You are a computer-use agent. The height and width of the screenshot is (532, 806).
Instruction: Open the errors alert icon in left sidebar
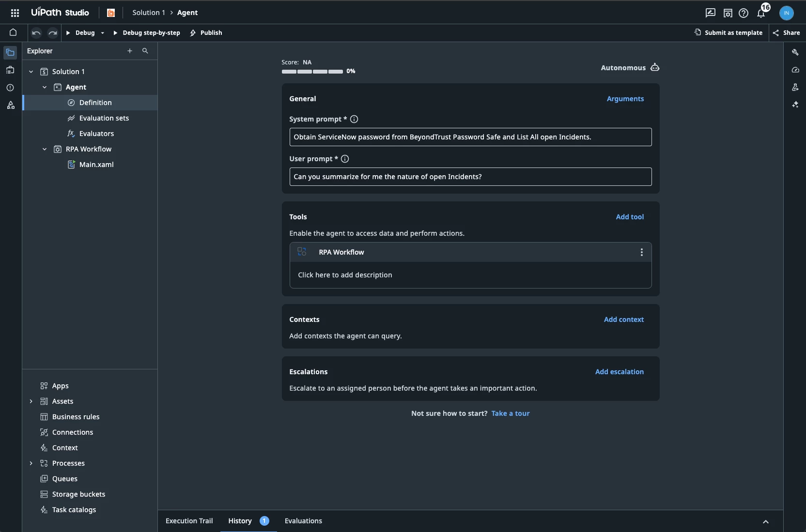(10, 88)
